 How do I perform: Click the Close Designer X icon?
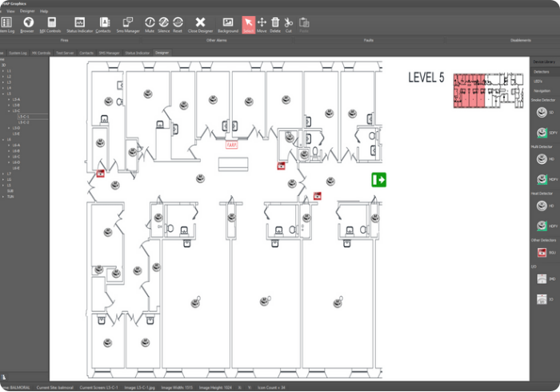(201, 23)
